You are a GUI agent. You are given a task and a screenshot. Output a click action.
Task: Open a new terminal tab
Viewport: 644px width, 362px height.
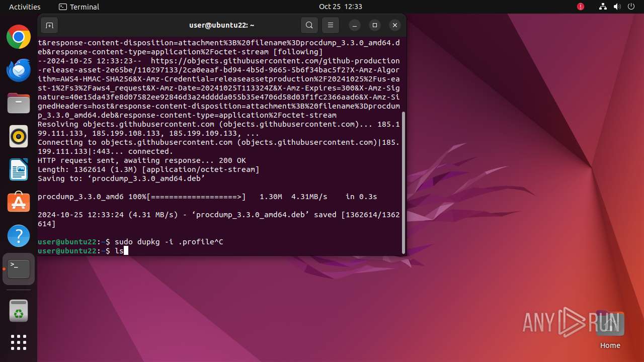tap(49, 25)
